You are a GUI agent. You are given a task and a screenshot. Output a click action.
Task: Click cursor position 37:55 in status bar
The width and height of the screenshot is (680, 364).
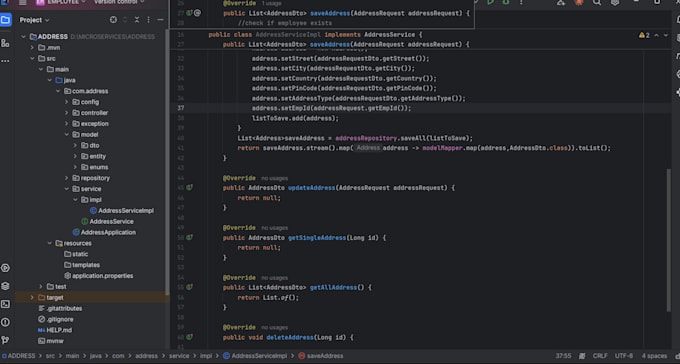coord(563,356)
